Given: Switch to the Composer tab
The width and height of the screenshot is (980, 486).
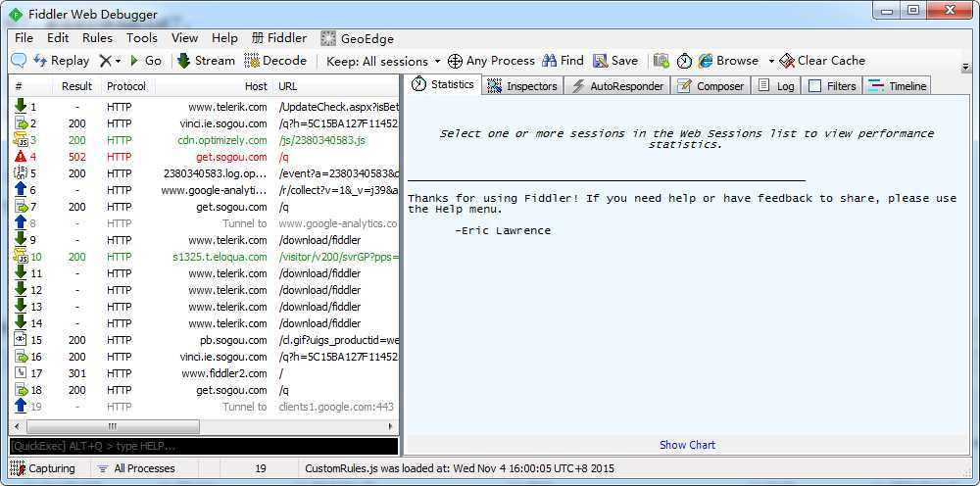Looking at the screenshot, I should coord(711,86).
